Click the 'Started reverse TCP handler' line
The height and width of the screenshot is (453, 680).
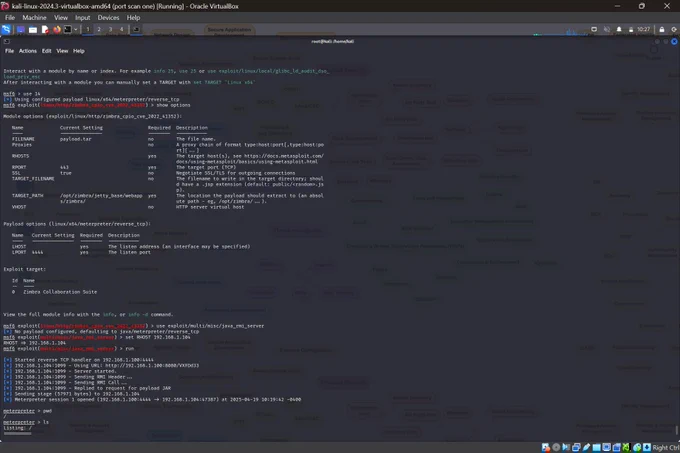(x=78, y=360)
